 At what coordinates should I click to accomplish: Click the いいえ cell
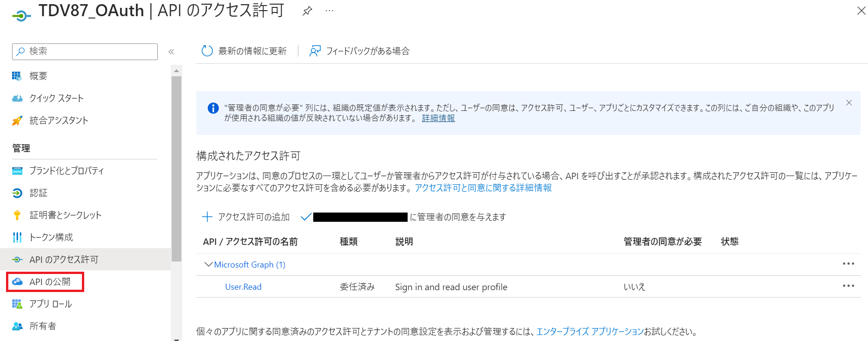tap(634, 287)
